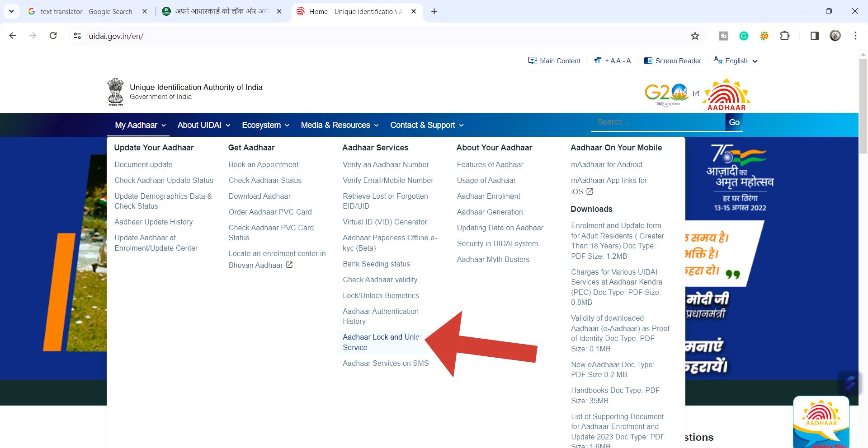
Task: Go back to the previous page
Action: tap(13, 36)
